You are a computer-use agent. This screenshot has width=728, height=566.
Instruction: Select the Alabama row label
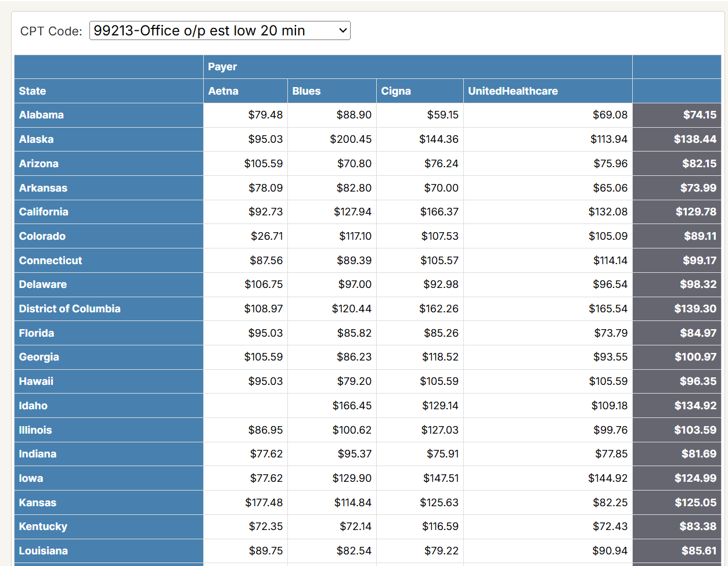[x=109, y=115]
